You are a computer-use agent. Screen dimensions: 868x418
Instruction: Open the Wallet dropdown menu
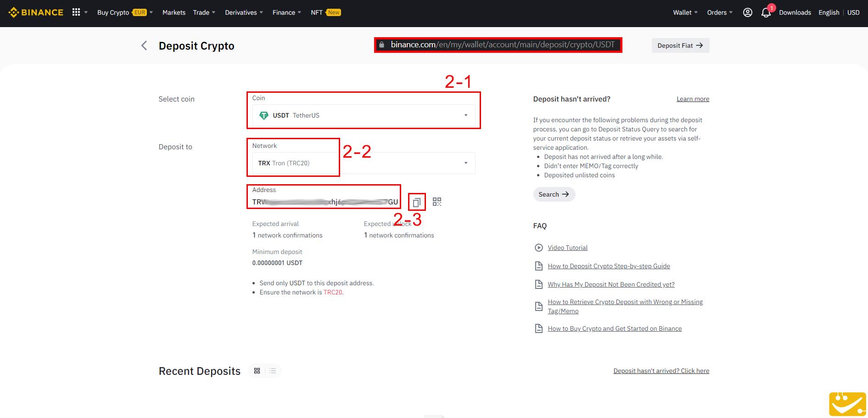[x=685, y=12]
